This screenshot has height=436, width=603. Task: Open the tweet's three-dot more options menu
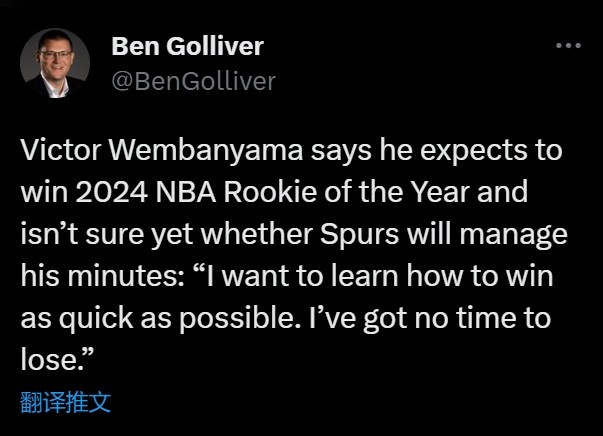(568, 45)
